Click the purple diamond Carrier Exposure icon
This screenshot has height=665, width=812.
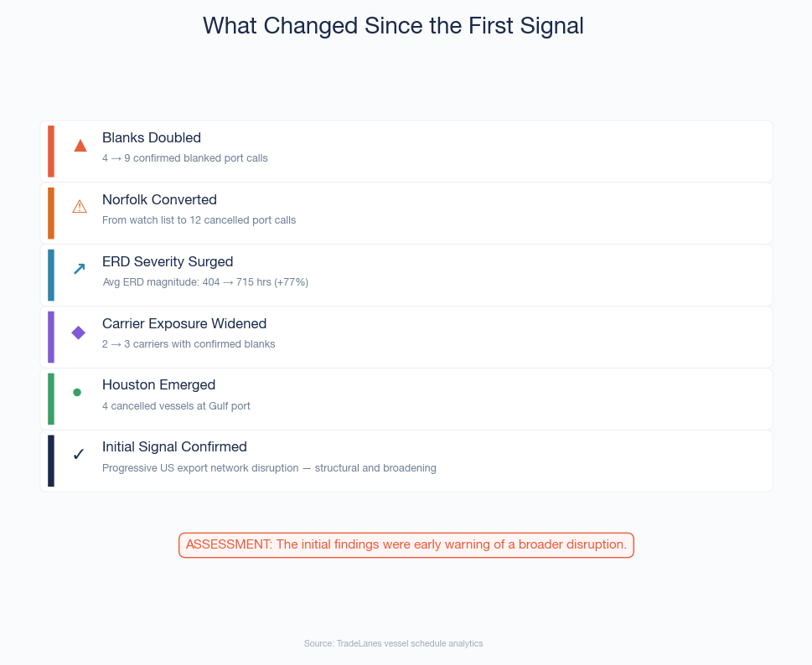79,332
